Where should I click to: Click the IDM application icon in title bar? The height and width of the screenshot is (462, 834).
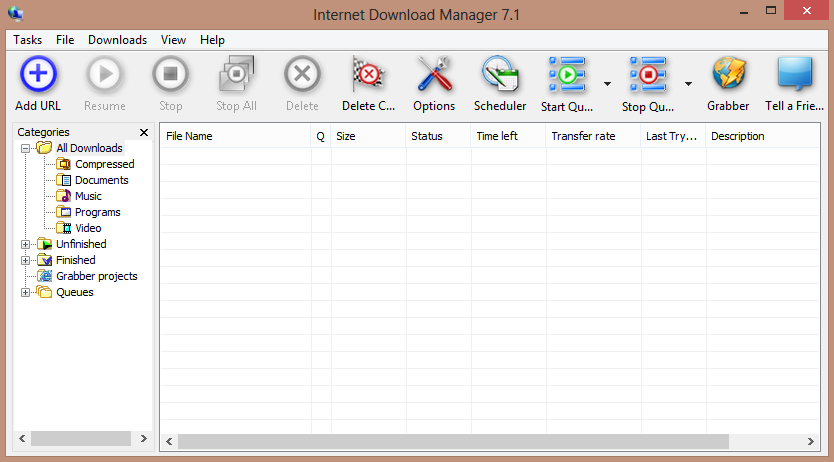tap(15, 13)
